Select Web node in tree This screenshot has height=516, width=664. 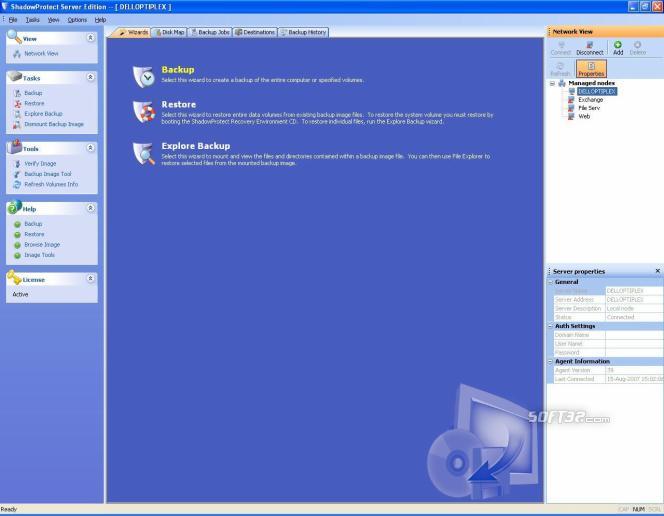click(x=584, y=116)
